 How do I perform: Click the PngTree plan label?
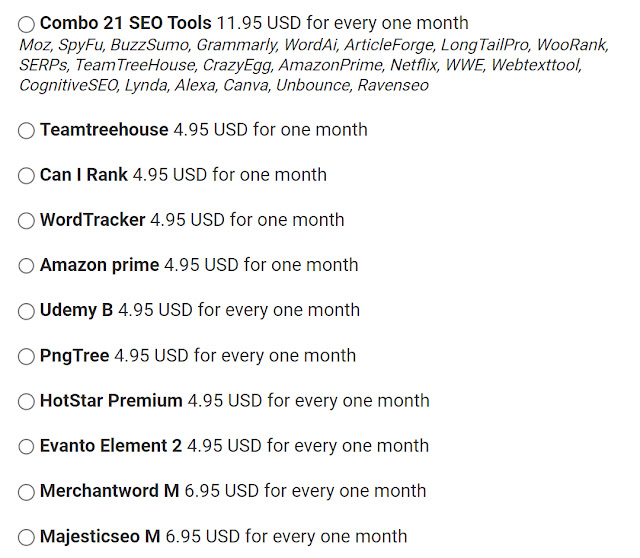[x=75, y=356]
